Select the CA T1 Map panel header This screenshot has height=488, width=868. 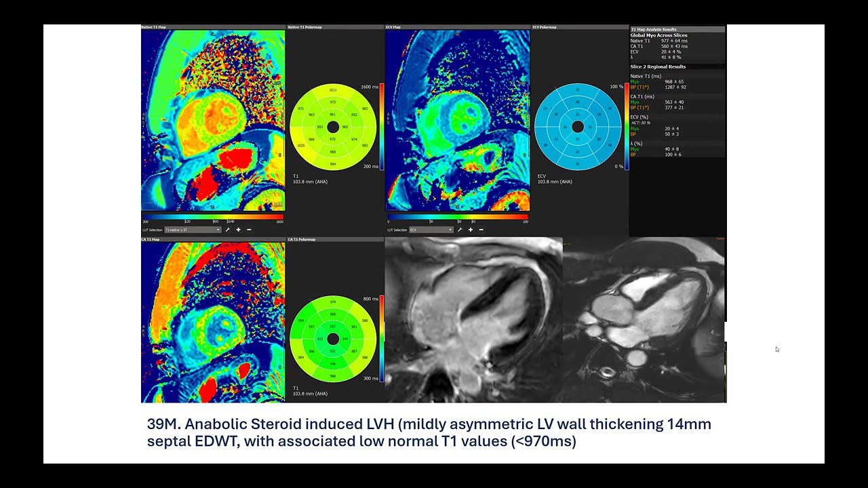[x=213, y=239]
